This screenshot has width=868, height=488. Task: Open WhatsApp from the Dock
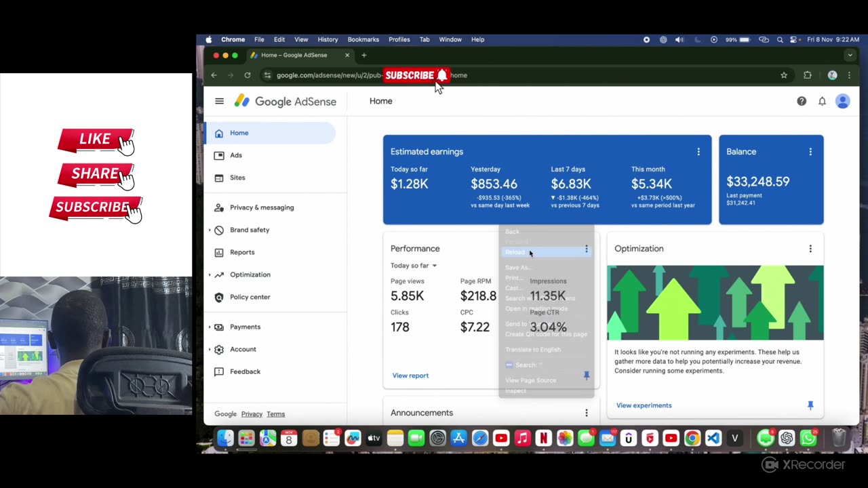tap(808, 439)
